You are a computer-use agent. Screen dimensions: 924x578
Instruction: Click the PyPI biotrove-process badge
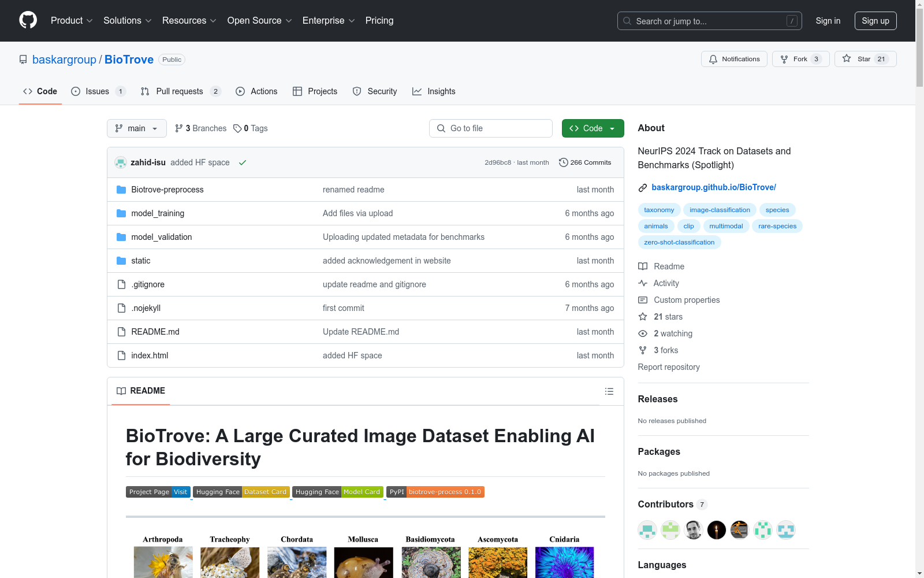435,492
